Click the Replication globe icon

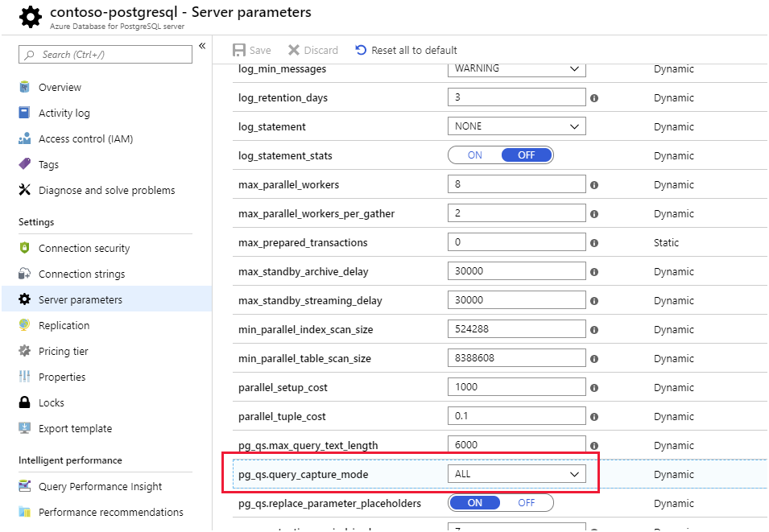[24, 325]
